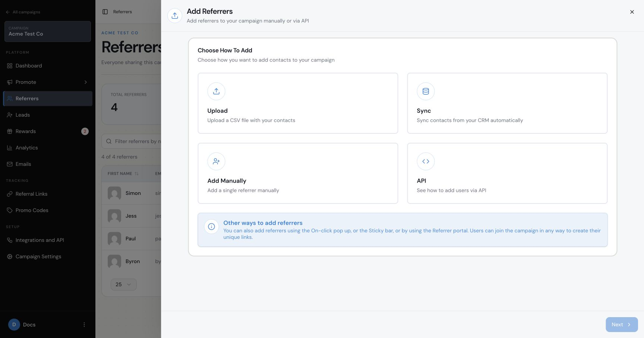The height and width of the screenshot is (338, 644).
Task: Click Simon's avatar thumbnail
Action: point(114,193)
